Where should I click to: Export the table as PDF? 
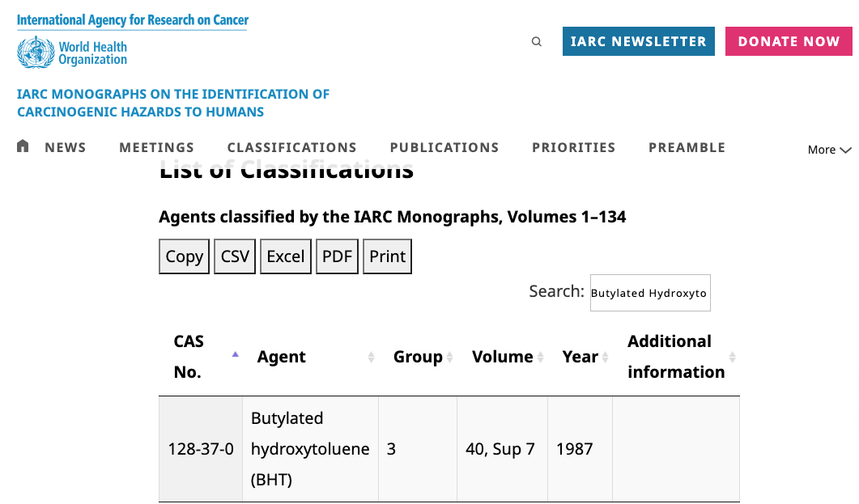[337, 256]
